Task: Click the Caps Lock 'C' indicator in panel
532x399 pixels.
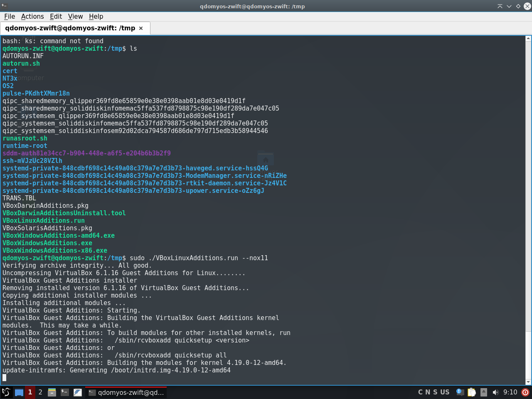Action: [421, 392]
